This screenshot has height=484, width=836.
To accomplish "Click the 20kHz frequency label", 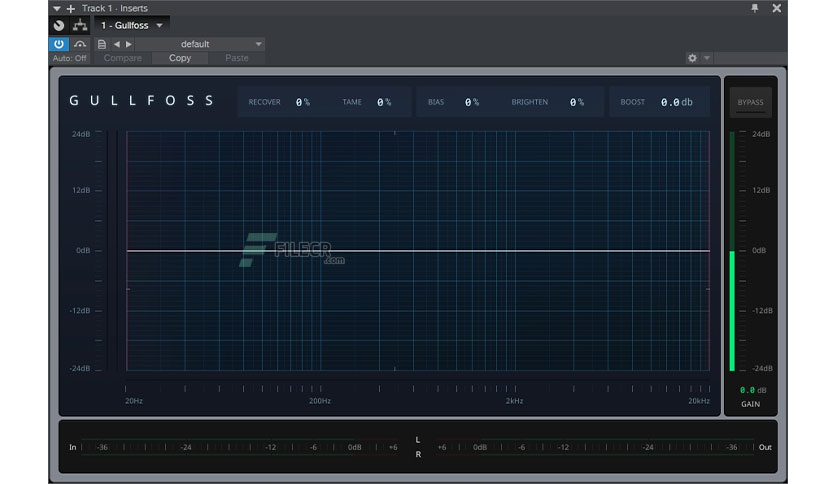I will click(698, 401).
